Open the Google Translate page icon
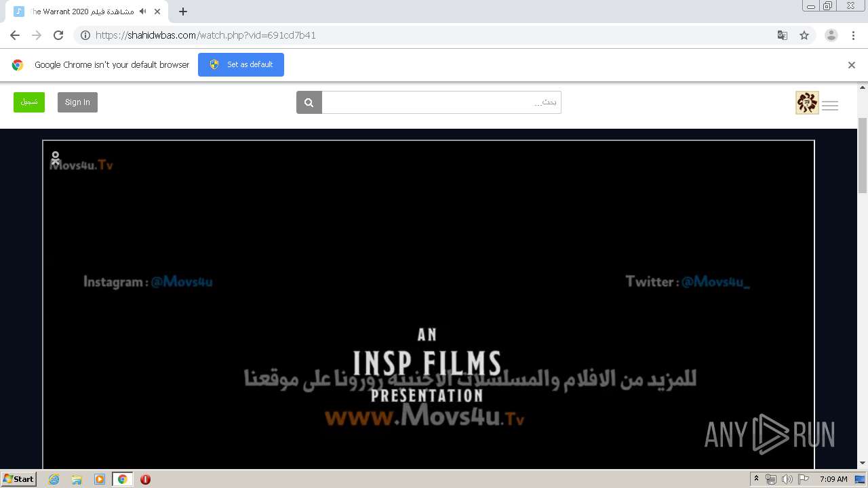This screenshot has width=868, height=488. [x=782, y=35]
